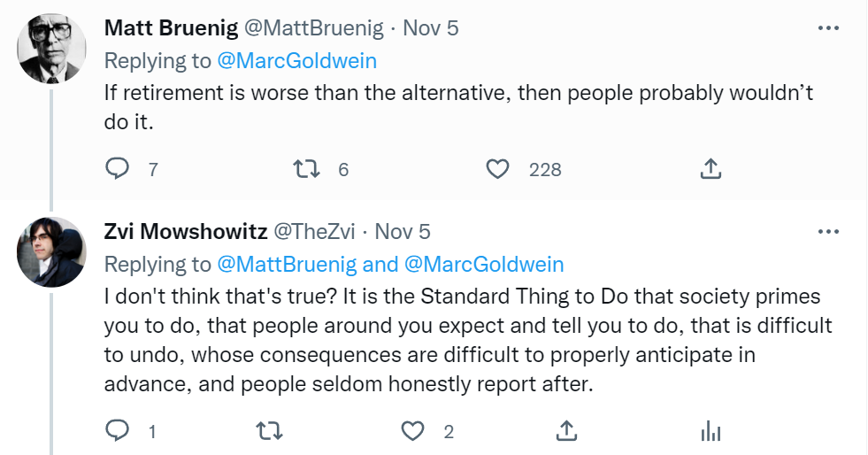Click the Matt Bruenig display name
Image resolution: width=868 pixels, height=455 pixels.
(x=171, y=28)
